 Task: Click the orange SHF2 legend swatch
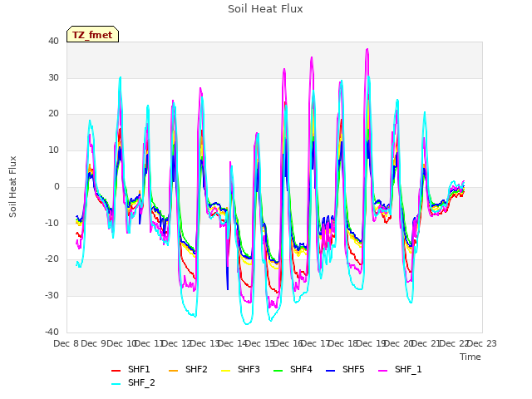point(174,371)
